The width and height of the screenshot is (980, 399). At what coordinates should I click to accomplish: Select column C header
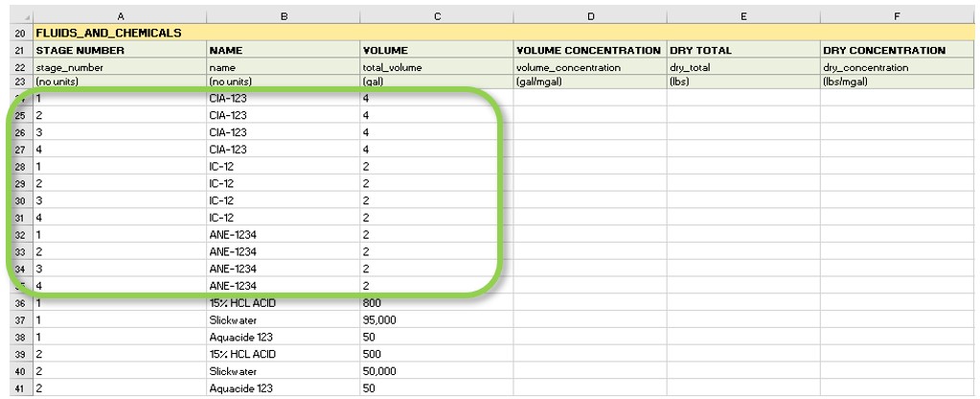[437, 16]
